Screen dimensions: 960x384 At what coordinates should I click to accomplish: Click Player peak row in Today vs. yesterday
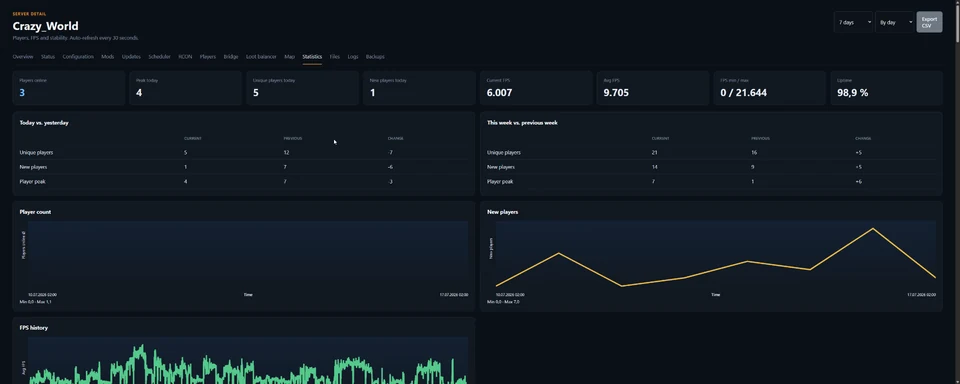pyautogui.click(x=244, y=181)
